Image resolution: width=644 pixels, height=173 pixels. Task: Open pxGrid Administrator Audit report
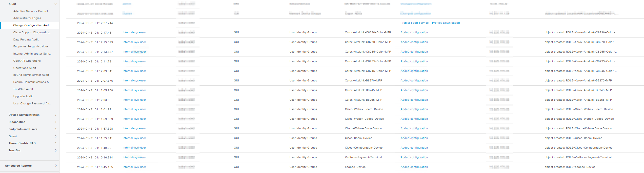[31, 75]
